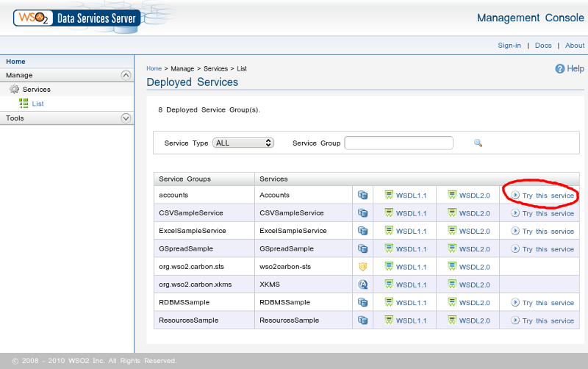Click the Help question mark icon
Viewport: 588px width, 369px height.
tap(560, 68)
